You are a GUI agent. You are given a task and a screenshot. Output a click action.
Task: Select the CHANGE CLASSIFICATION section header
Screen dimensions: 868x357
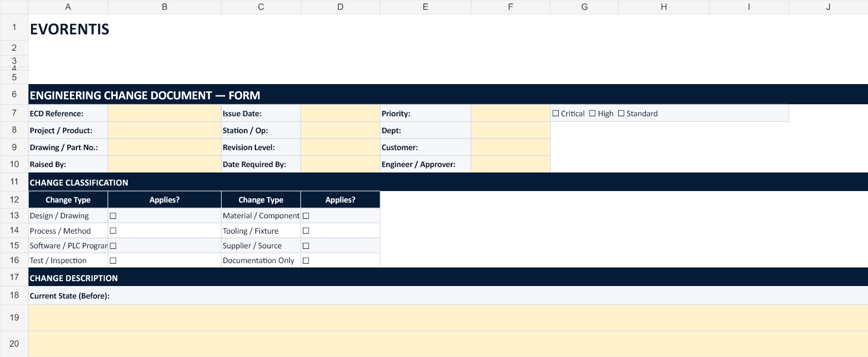pyautogui.click(x=448, y=182)
